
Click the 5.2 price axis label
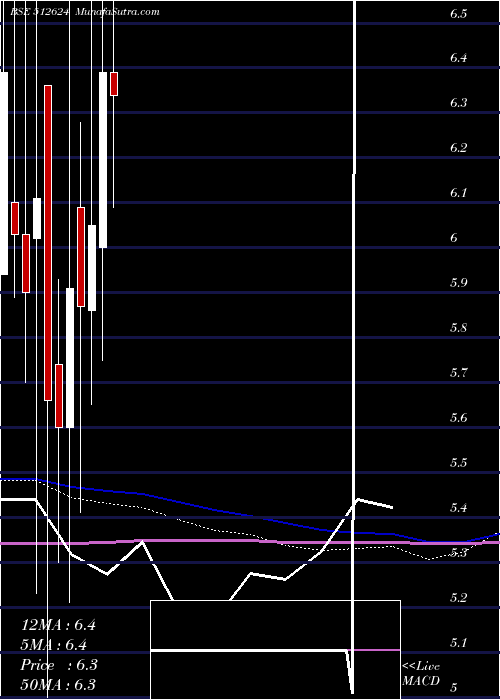pyautogui.click(x=458, y=597)
